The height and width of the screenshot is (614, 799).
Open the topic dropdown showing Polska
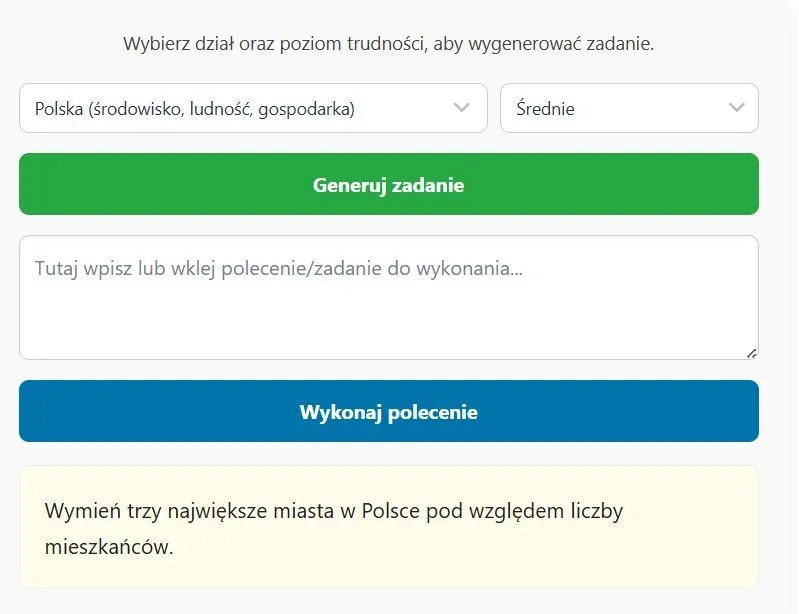coord(252,108)
